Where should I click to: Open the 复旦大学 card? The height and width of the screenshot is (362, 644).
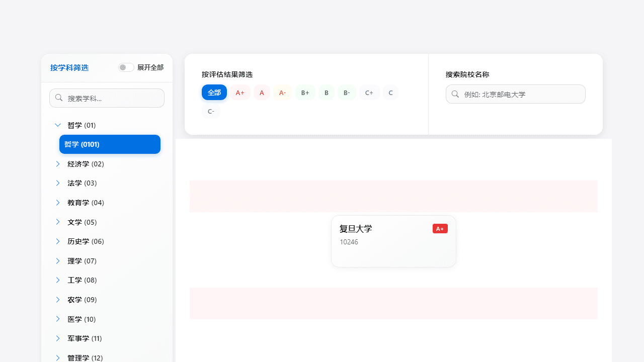(393, 241)
